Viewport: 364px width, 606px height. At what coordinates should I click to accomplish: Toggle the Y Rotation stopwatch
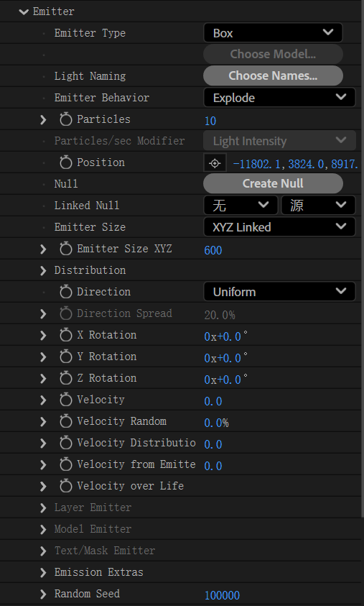coord(65,357)
